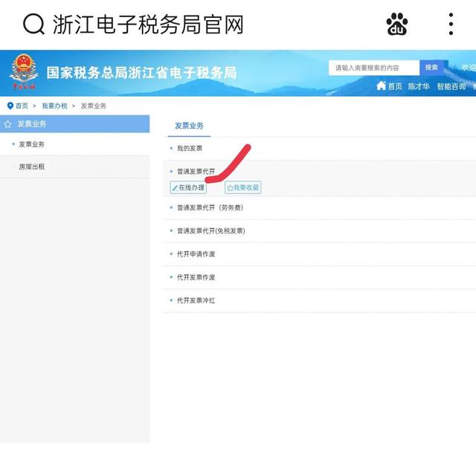
Task: Click the location pin icon in breadcrumb
Action: [10, 106]
